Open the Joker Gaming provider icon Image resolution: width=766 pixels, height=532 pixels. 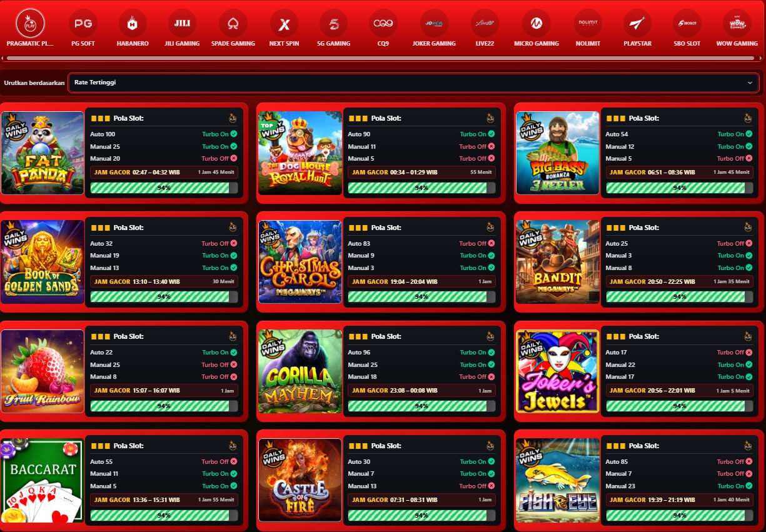pos(434,24)
